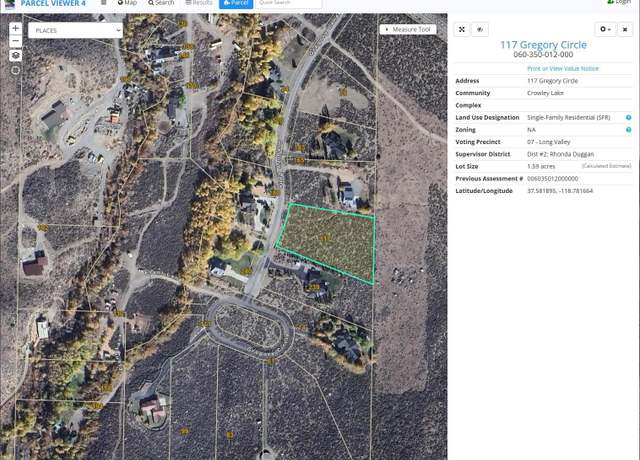
Task: Select the 07 - Long Valley precinct value
Action: (x=549, y=142)
